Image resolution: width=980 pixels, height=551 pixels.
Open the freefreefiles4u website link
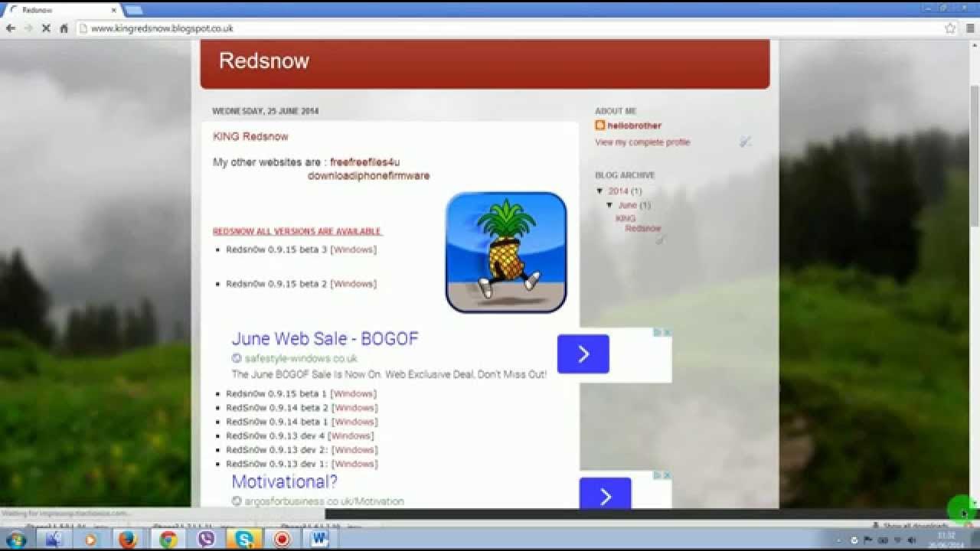coord(364,162)
